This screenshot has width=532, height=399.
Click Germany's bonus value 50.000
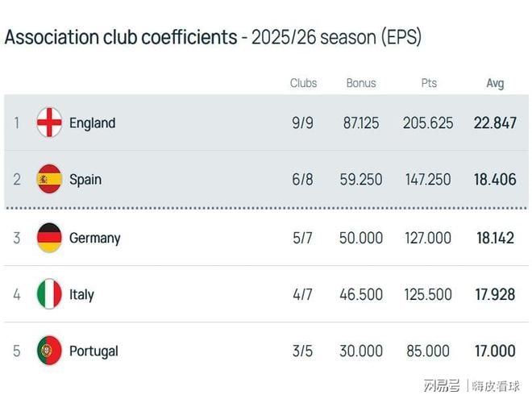click(361, 238)
